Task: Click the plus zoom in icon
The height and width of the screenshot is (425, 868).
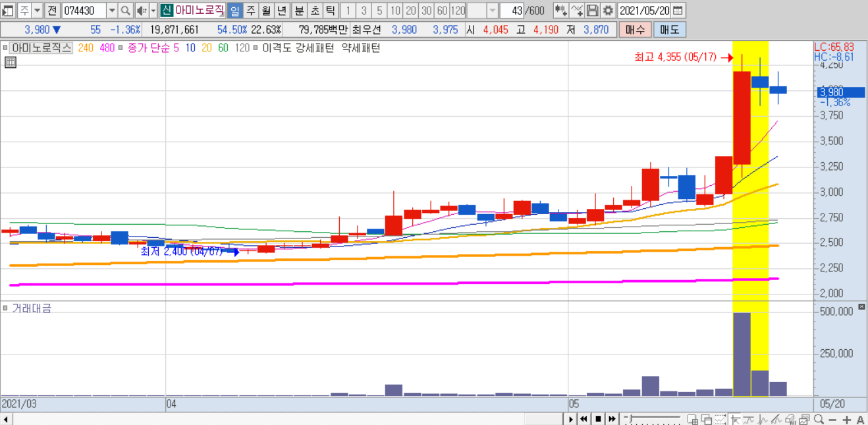Action: pos(846,419)
